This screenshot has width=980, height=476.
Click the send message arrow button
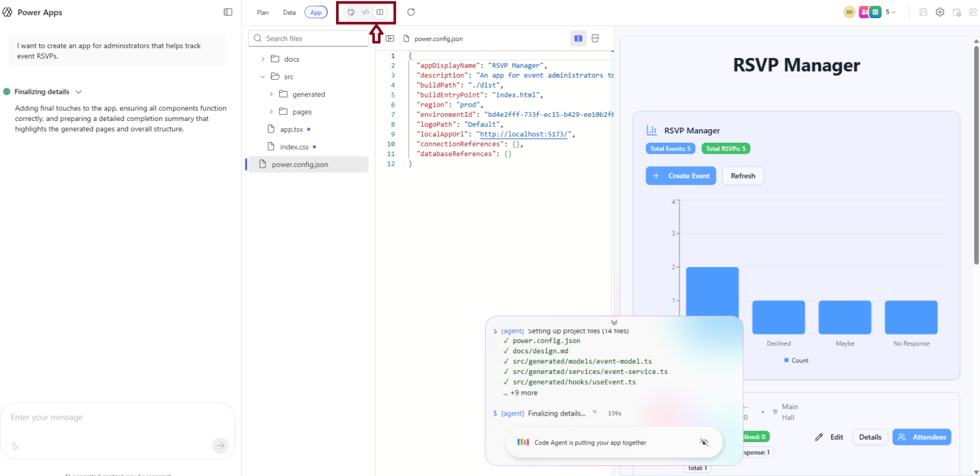pos(220,445)
